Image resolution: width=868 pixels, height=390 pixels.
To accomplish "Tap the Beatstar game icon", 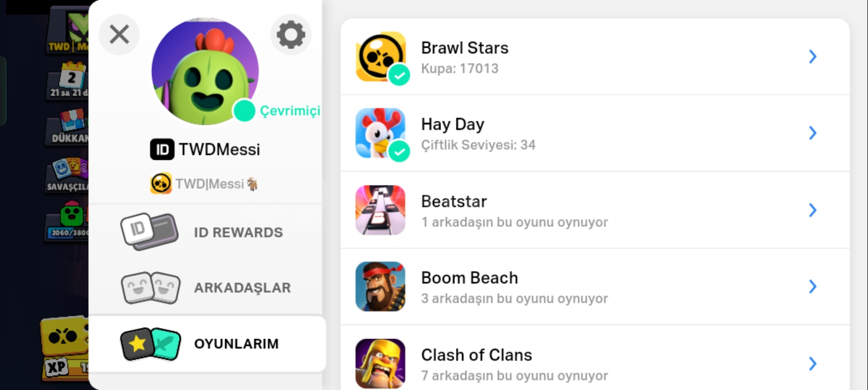I will coord(380,210).
